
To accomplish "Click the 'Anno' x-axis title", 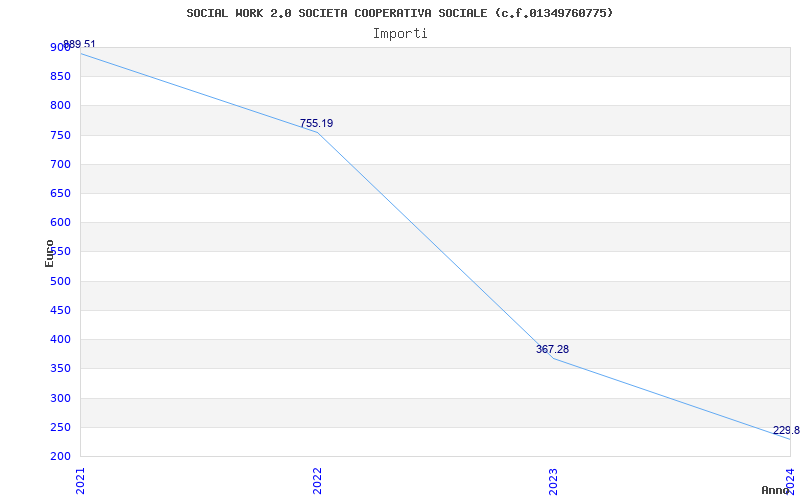I will click(775, 490).
